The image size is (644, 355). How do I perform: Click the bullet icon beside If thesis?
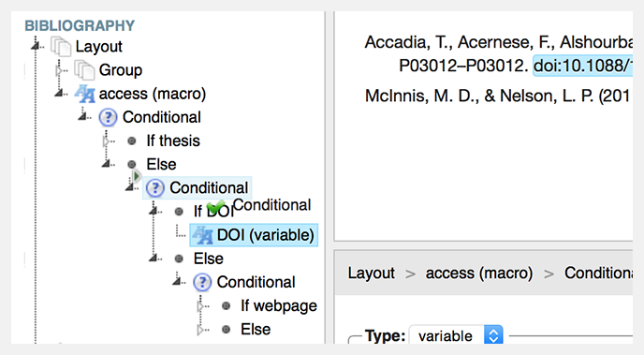132,141
